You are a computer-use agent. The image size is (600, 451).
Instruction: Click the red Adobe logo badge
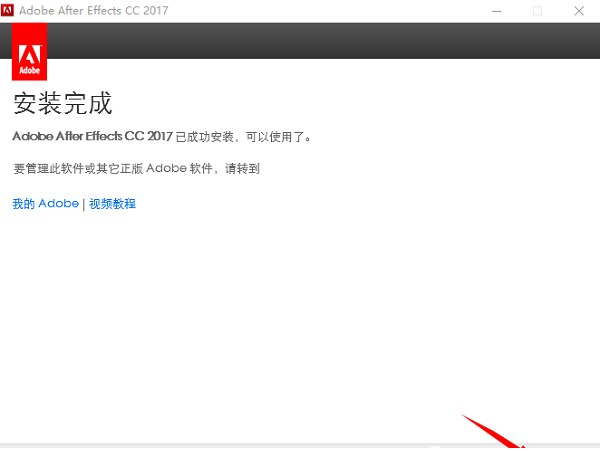(29, 52)
